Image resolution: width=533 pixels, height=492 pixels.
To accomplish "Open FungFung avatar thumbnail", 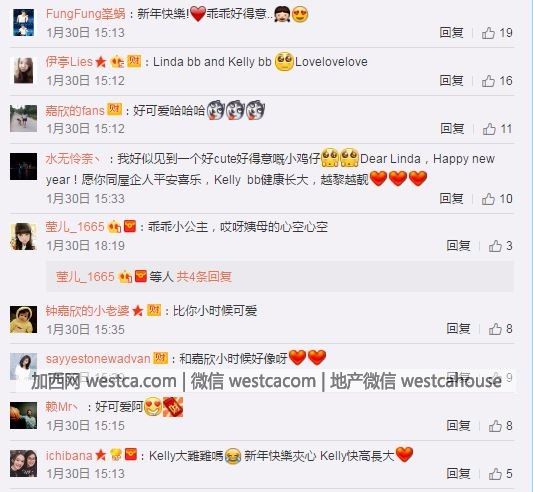I will pyautogui.click(x=23, y=23).
